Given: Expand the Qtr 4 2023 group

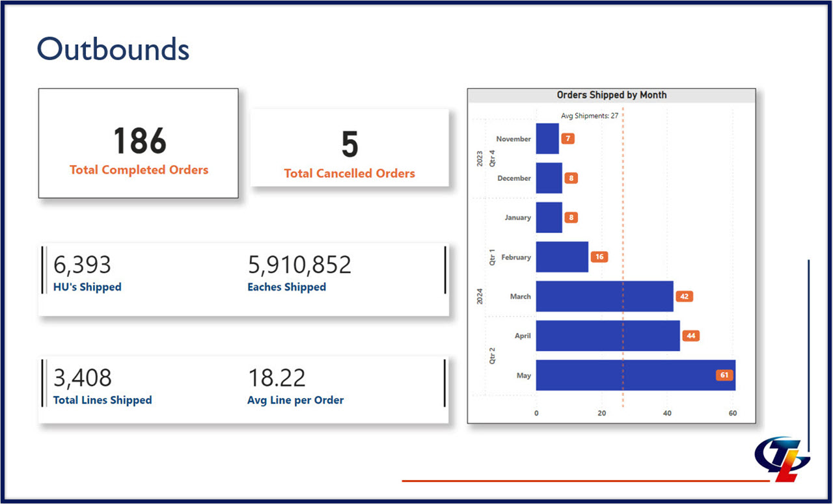Looking at the screenshot, I should click(x=491, y=158).
